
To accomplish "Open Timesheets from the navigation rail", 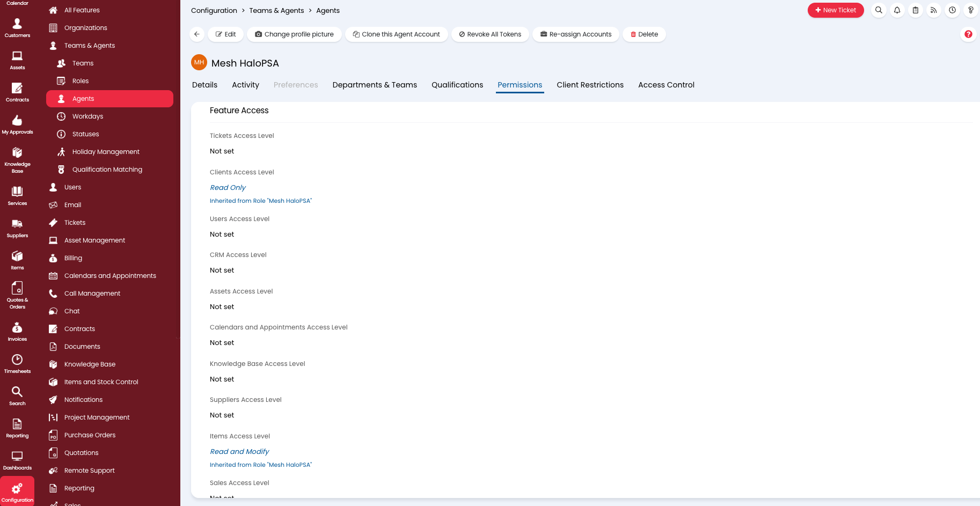I will pos(17,364).
